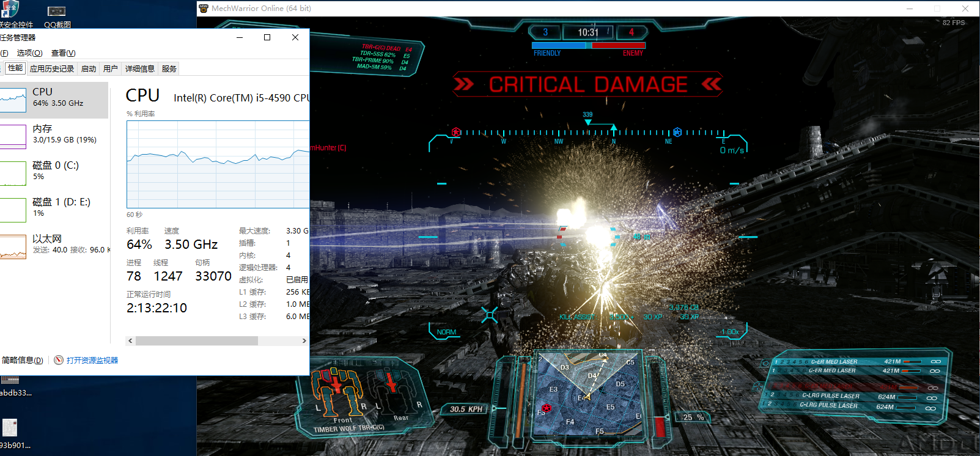Click the horizontal scrollbar left arrow

tap(130, 341)
